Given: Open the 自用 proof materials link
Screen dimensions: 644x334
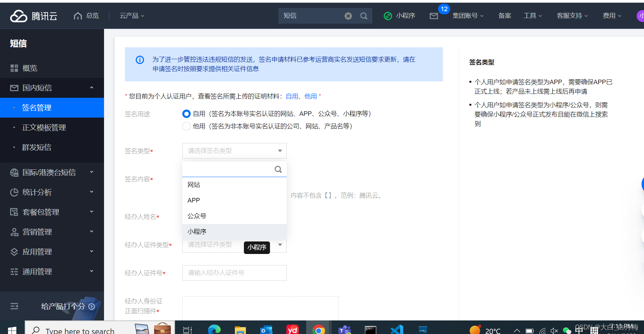Looking at the screenshot, I should [292, 96].
